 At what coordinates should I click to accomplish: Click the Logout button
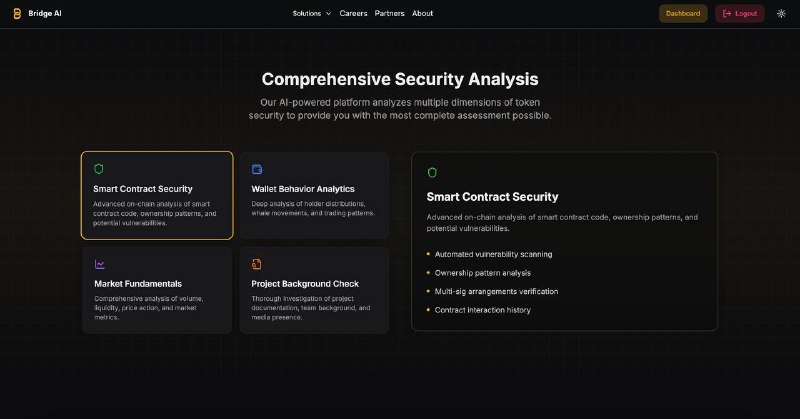[x=740, y=14]
